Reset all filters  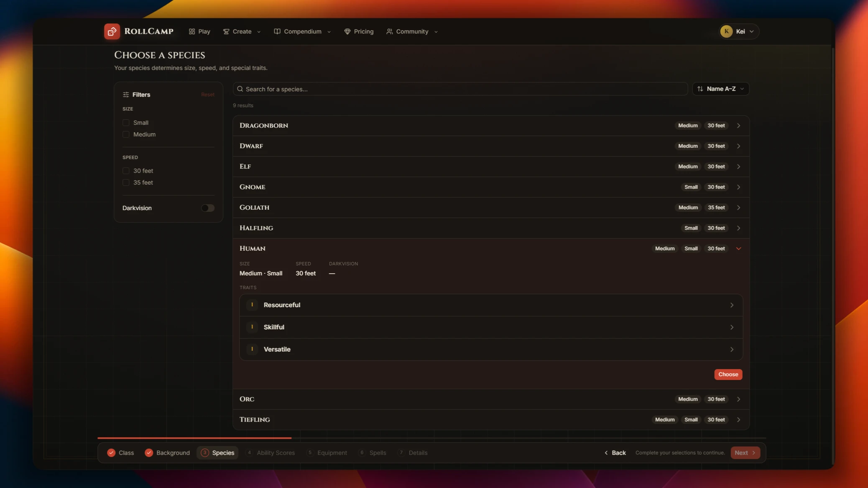pyautogui.click(x=208, y=95)
